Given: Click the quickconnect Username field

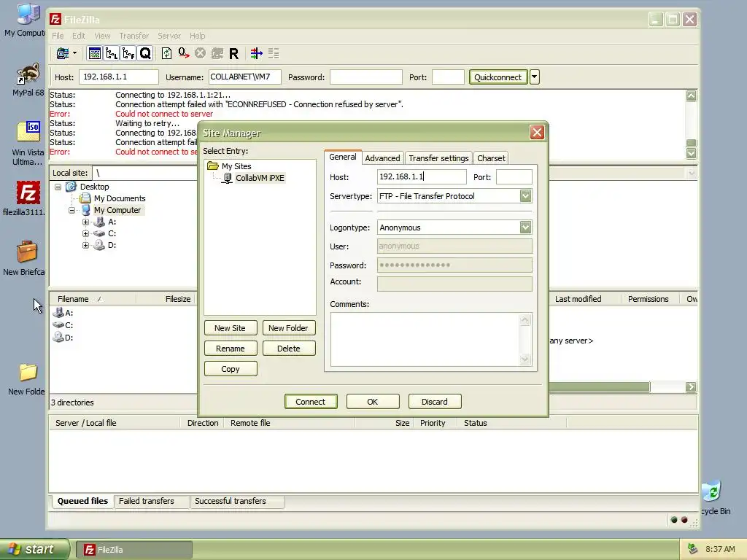Looking at the screenshot, I should point(245,77).
